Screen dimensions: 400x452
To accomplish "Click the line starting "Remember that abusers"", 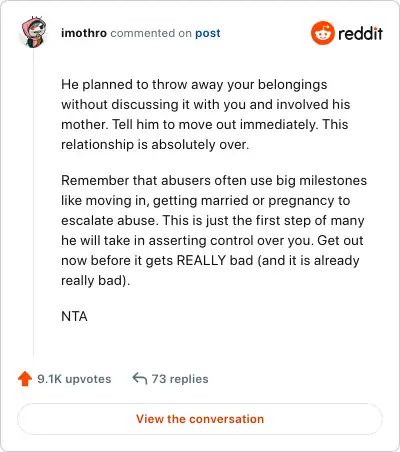I will click(x=214, y=181).
